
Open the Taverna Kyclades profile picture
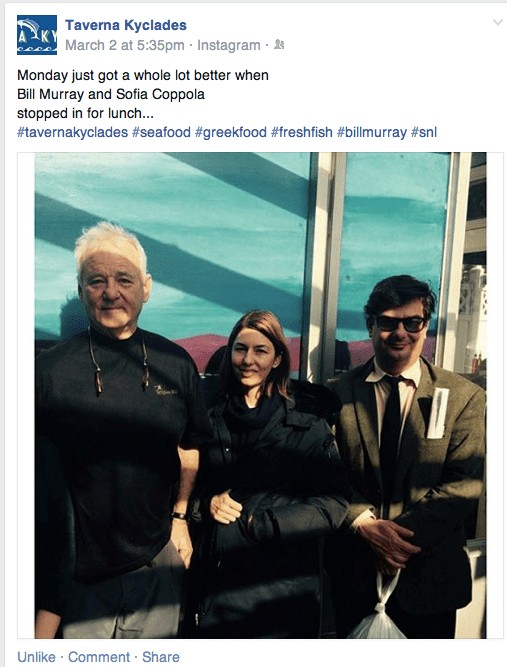coord(37,35)
